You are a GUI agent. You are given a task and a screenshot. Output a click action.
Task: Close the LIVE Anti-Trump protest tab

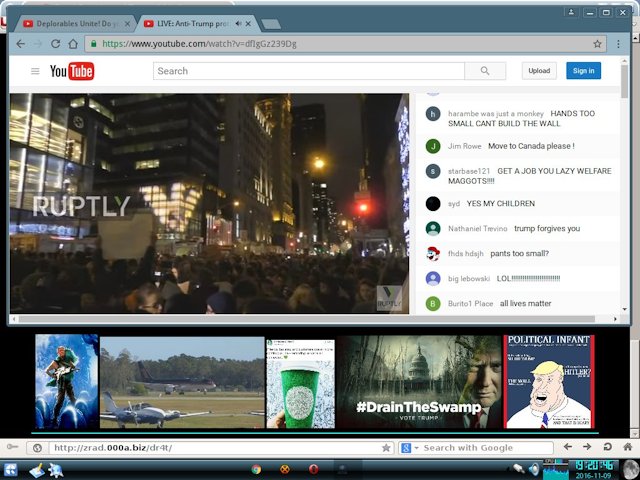coord(249,24)
